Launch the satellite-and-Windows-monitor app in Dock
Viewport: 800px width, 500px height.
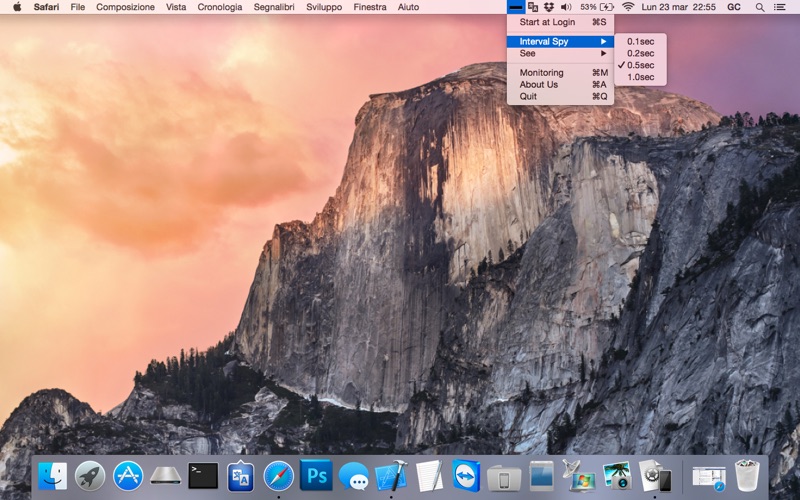pyautogui.click(x=580, y=476)
